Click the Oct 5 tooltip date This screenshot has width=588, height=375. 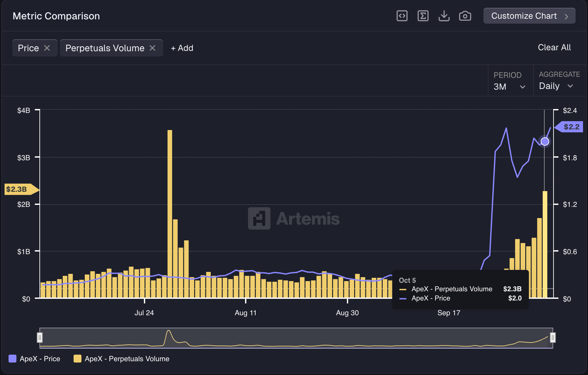tap(407, 280)
